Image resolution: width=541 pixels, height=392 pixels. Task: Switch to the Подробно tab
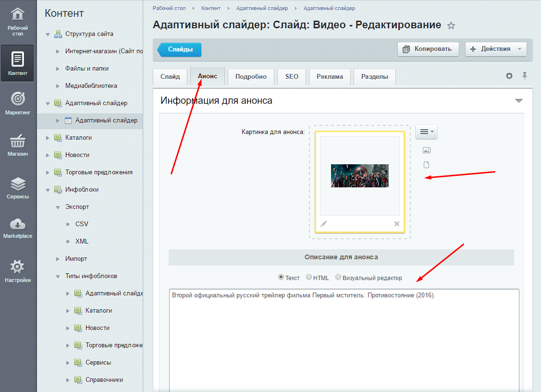click(x=251, y=77)
